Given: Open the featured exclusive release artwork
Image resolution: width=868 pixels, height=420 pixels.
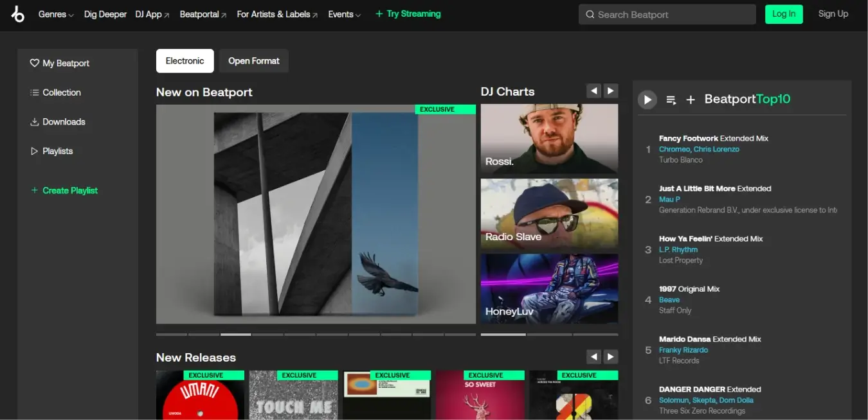Looking at the screenshot, I should pyautogui.click(x=316, y=214).
